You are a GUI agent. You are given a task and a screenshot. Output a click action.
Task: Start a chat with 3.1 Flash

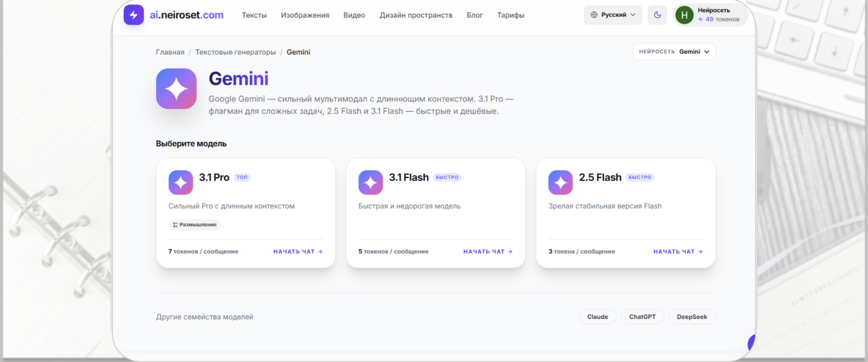pyautogui.click(x=488, y=252)
